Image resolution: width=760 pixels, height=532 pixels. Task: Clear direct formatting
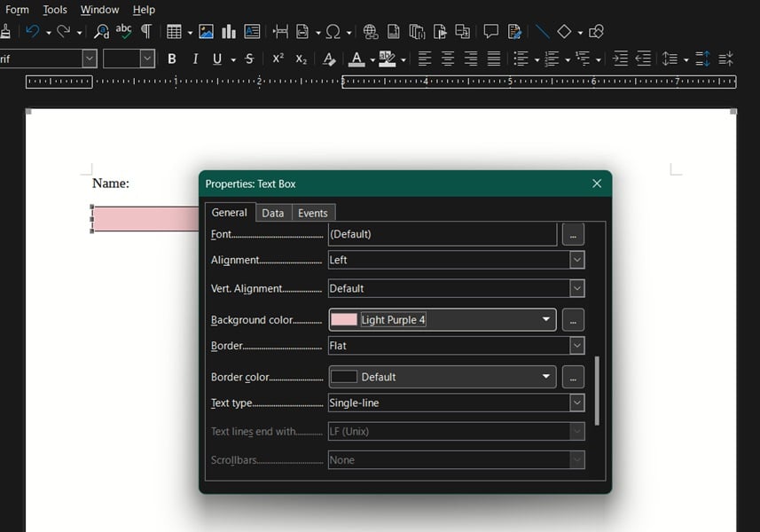point(329,59)
